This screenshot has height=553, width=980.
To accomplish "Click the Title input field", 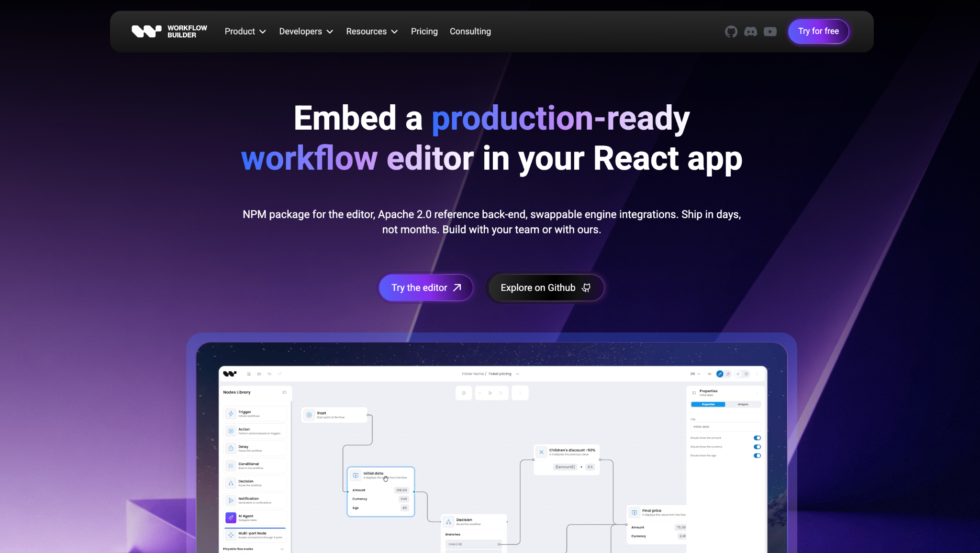I will click(x=725, y=427).
